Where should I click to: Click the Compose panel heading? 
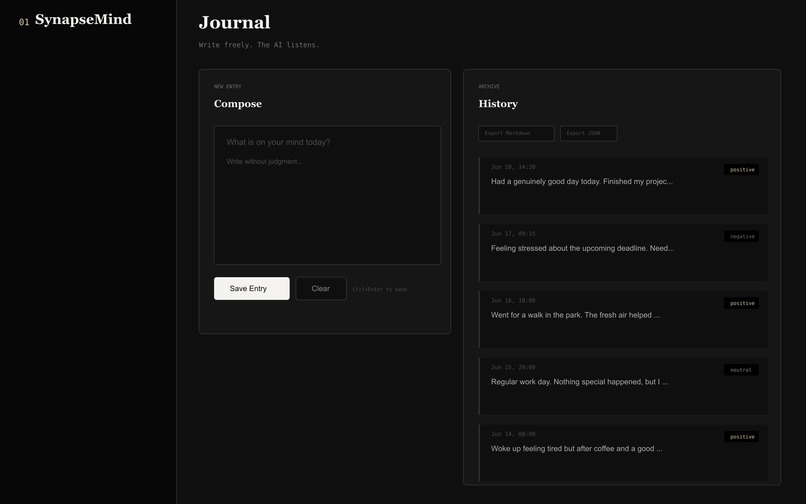click(x=237, y=103)
